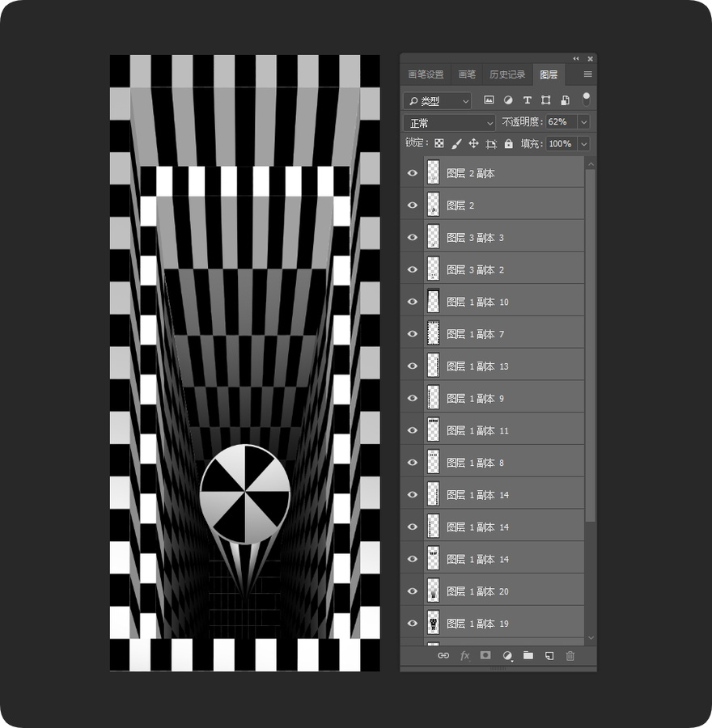712x728 pixels.
Task: Filter layers by pixel image icon
Action: point(489,99)
